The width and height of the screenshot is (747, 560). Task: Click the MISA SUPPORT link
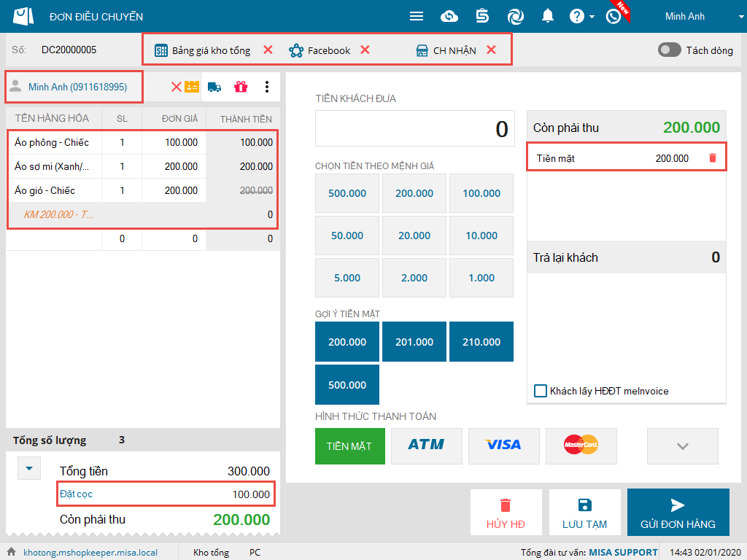click(623, 553)
